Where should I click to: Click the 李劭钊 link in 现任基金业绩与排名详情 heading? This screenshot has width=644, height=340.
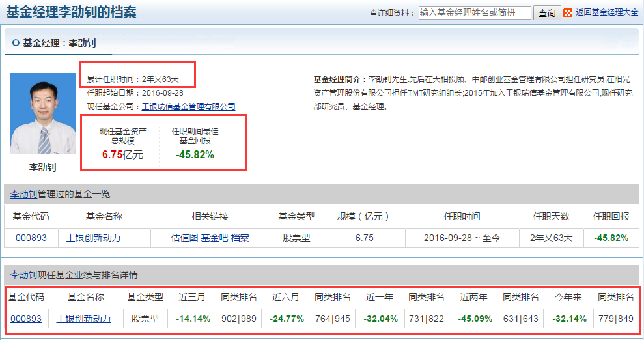(23, 275)
